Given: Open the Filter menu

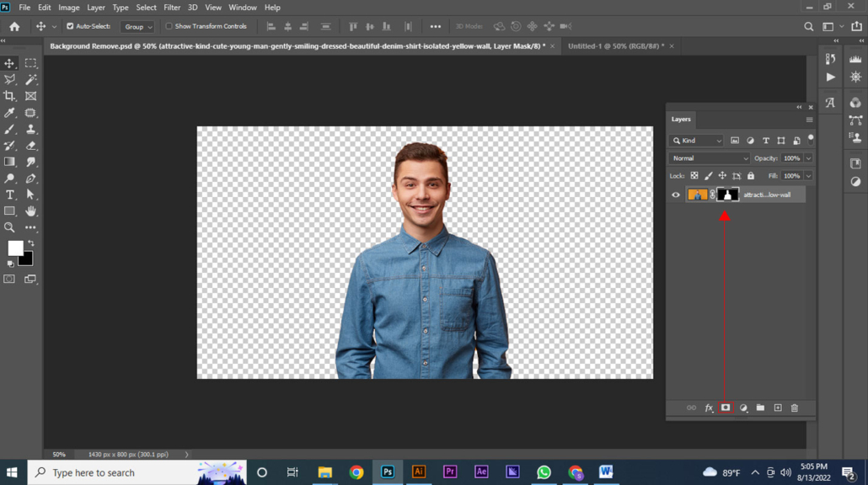Looking at the screenshot, I should pyautogui.click(x=172, y=8).
